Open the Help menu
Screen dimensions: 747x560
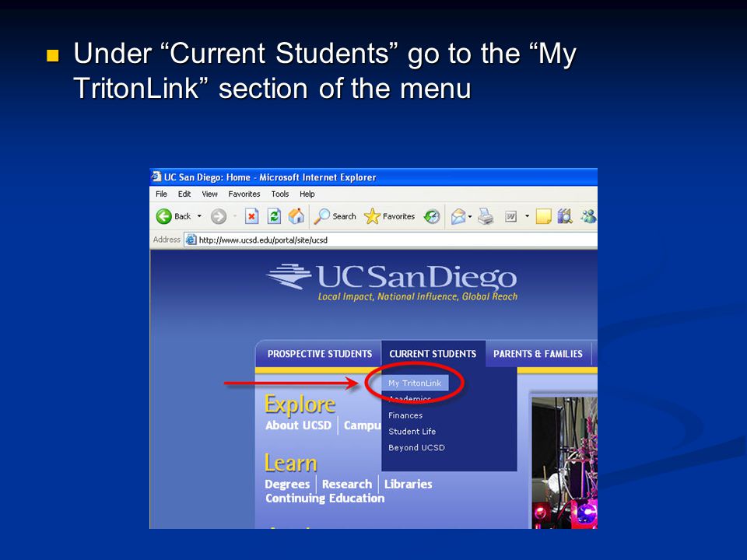tap(307, 194)
